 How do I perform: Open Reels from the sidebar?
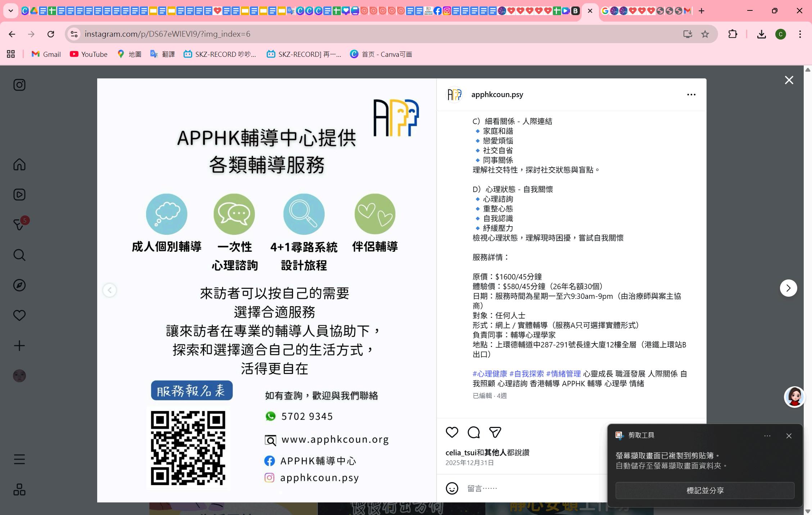pos(19,195)
